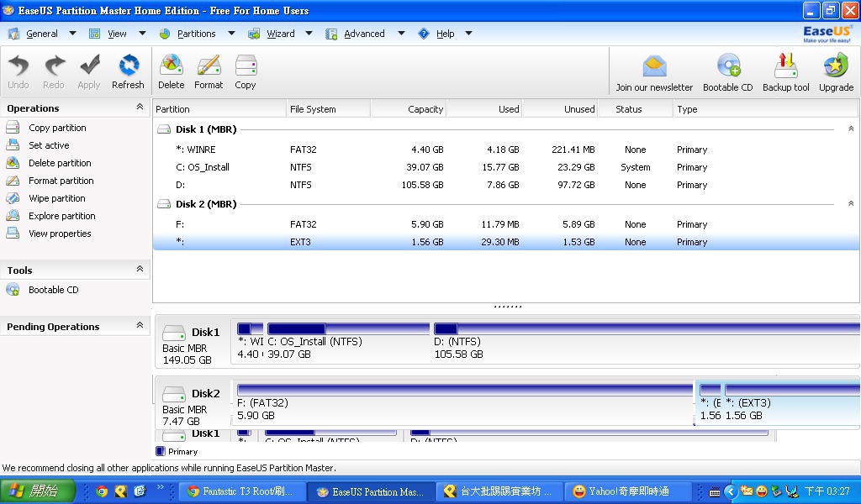Switch to Yahoo! Messenger taskbar window

click(x=629, y=491)
